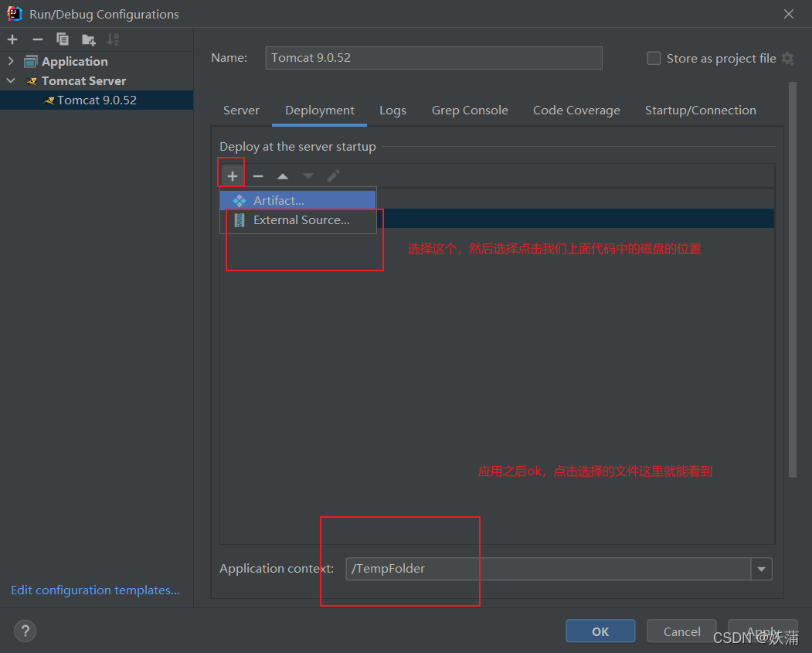This screenshot has width=812, height=653.
Task: Click the Application context field /TempFolder
Action: point(549,569)
